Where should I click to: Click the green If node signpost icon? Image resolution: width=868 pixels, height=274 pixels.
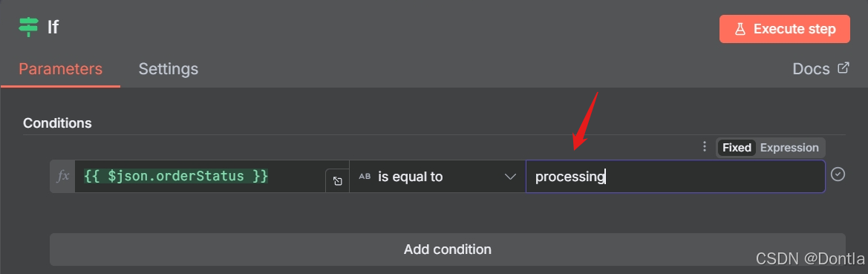[x=28, y=27]
